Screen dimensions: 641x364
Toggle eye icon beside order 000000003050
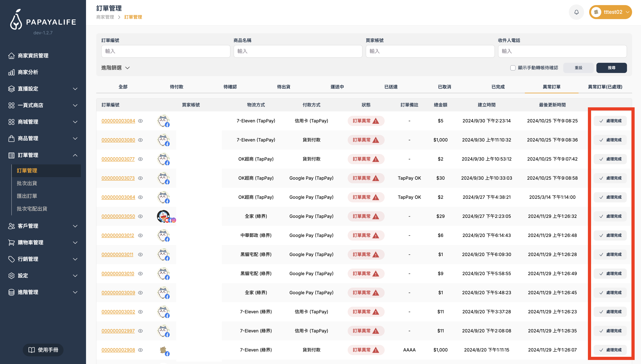point(140,216)
